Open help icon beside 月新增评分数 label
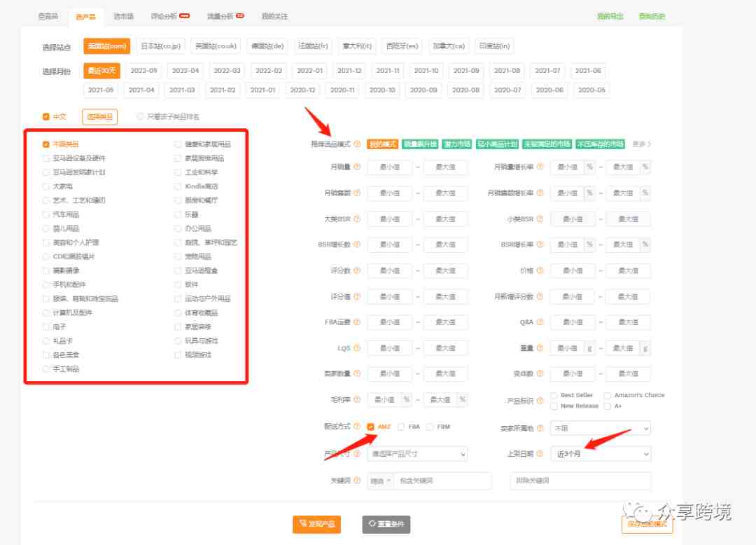This screenshot has height=545, width=756. coord(540,296)
